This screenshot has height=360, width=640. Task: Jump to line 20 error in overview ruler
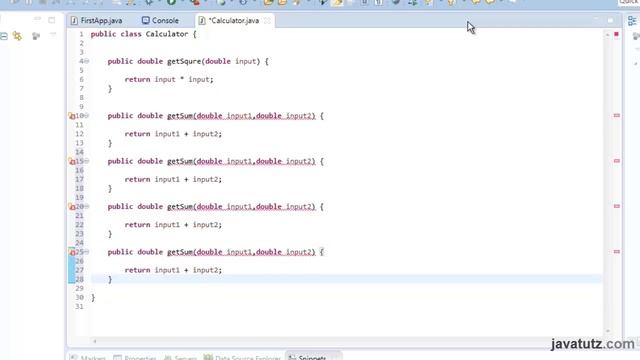[617, 206]
